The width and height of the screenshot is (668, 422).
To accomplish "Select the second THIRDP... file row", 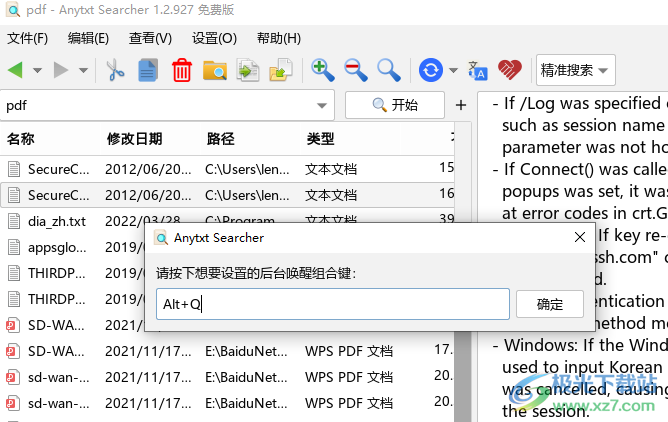I will pyautogui.click(x=72, y=299).
